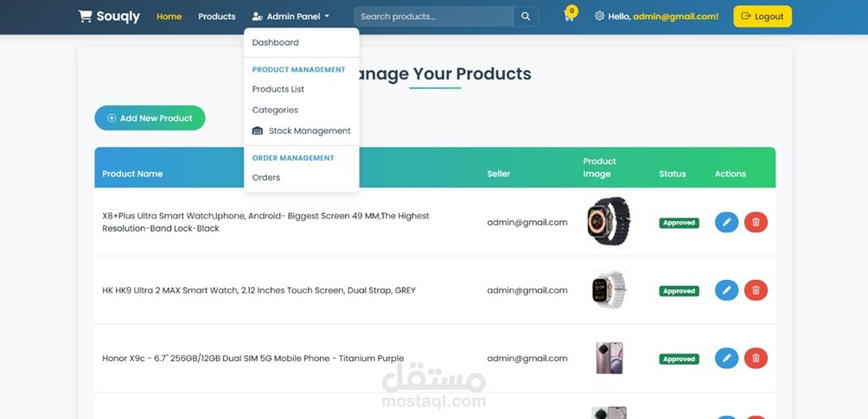Focus the Search products input field

[433, 16]
